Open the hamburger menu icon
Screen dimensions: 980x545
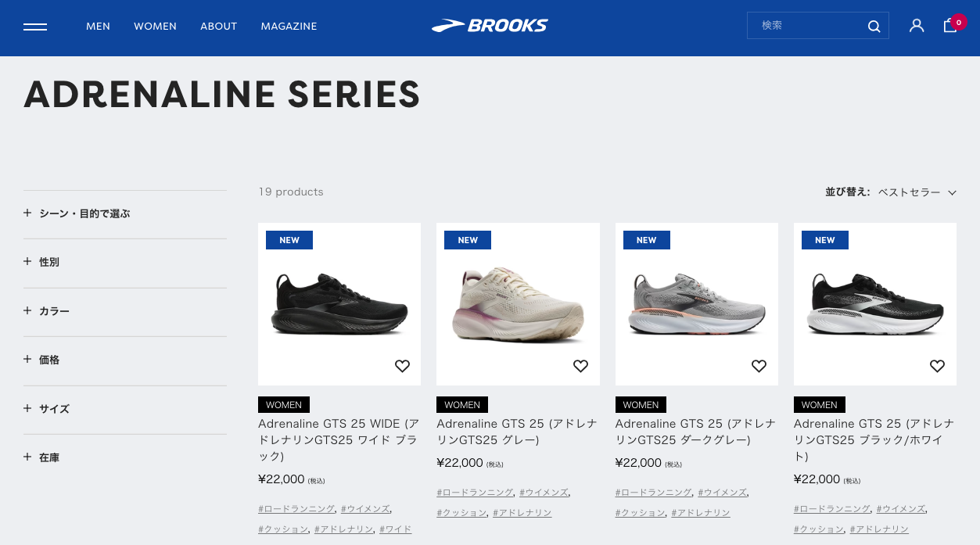35,27
